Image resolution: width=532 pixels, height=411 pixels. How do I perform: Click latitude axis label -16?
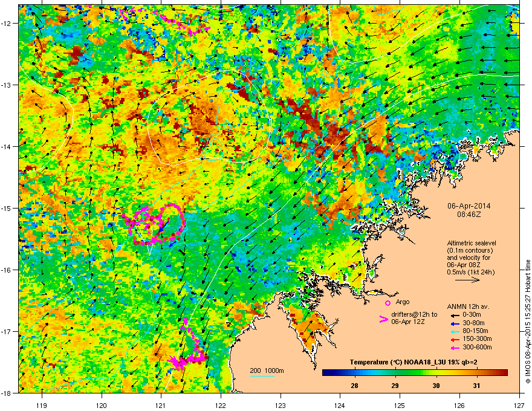[6, 270]
